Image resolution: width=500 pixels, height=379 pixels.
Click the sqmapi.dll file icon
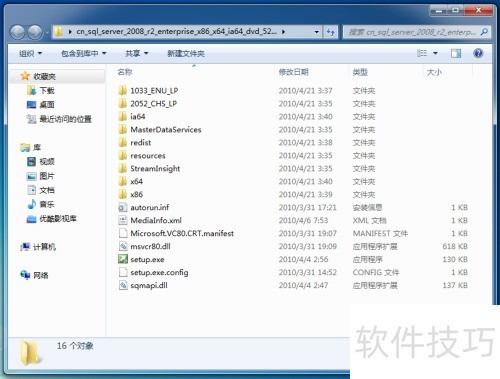point(123,285)
